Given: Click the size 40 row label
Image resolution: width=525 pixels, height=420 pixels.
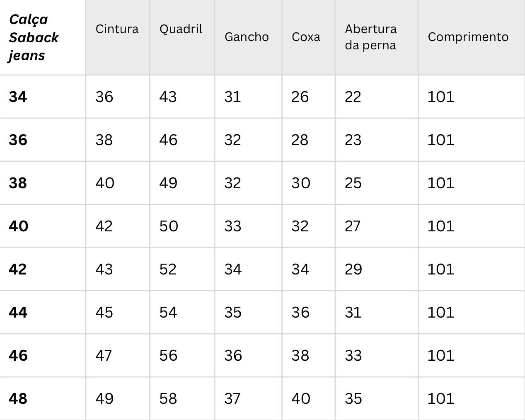Looking at the screenshot, I should tap(18, 226).
